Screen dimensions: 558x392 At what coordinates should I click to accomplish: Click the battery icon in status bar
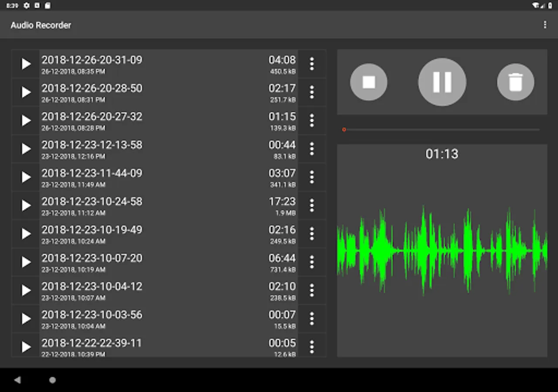tap(550, 6)
